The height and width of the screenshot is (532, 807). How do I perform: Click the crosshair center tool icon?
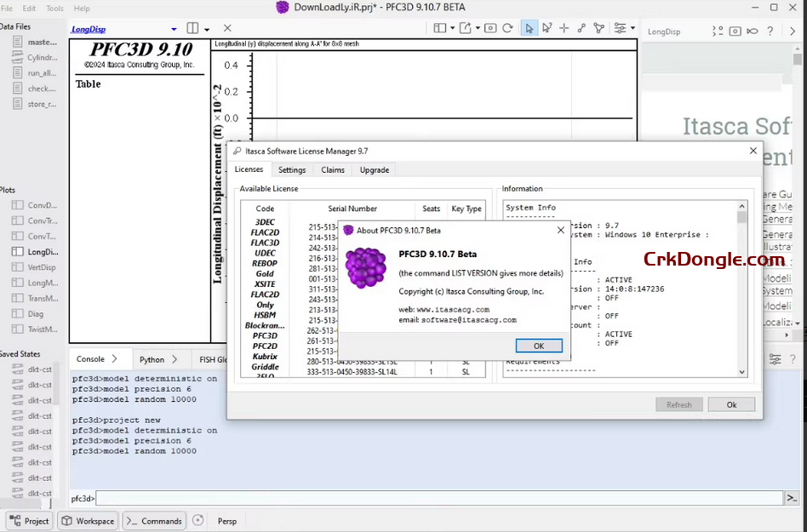click(564, 28)
